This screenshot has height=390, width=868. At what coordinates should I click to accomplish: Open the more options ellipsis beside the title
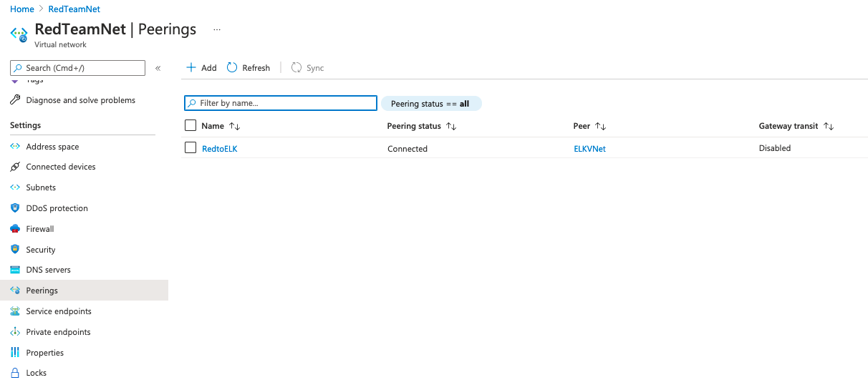[x=217, y=30]
